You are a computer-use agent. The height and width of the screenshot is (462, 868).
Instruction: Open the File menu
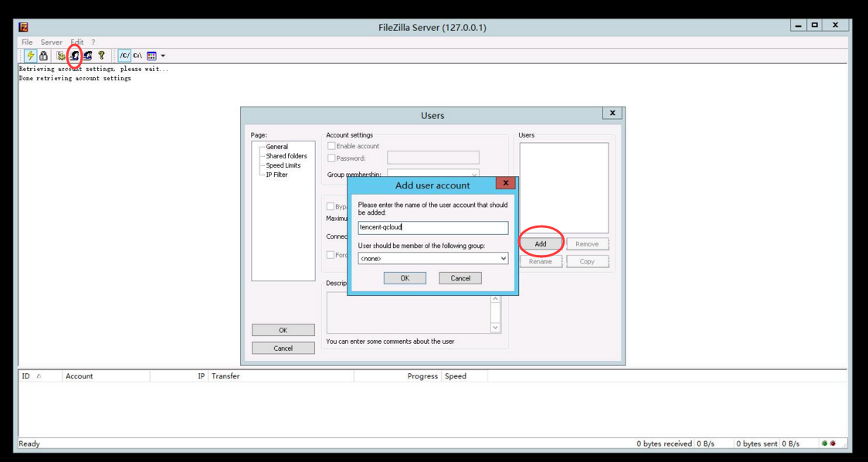pos(27,42)
